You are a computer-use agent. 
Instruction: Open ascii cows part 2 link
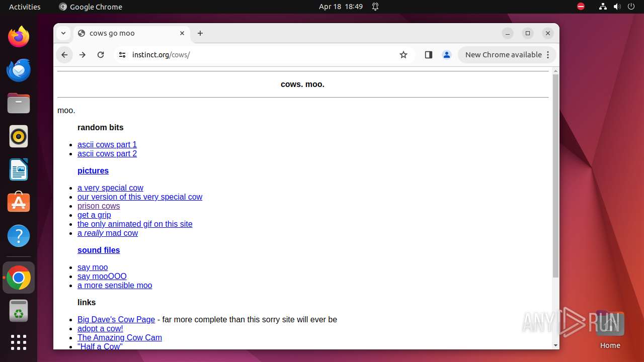(107, 153)
